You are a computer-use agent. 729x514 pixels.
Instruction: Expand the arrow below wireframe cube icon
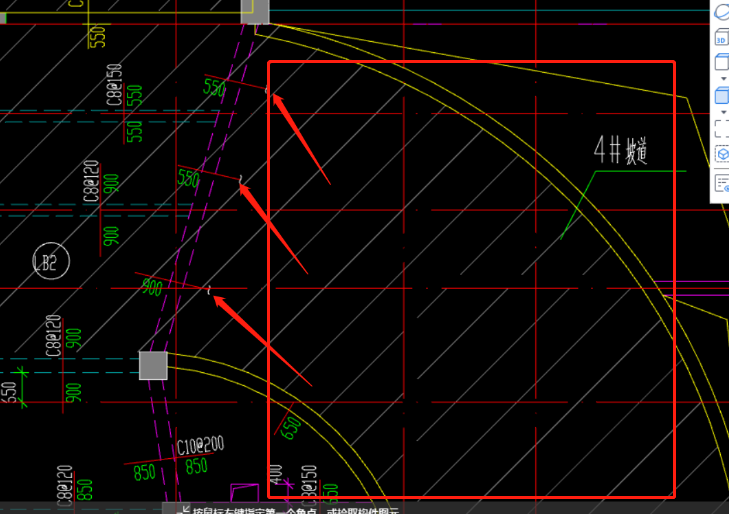pos(723,79)
